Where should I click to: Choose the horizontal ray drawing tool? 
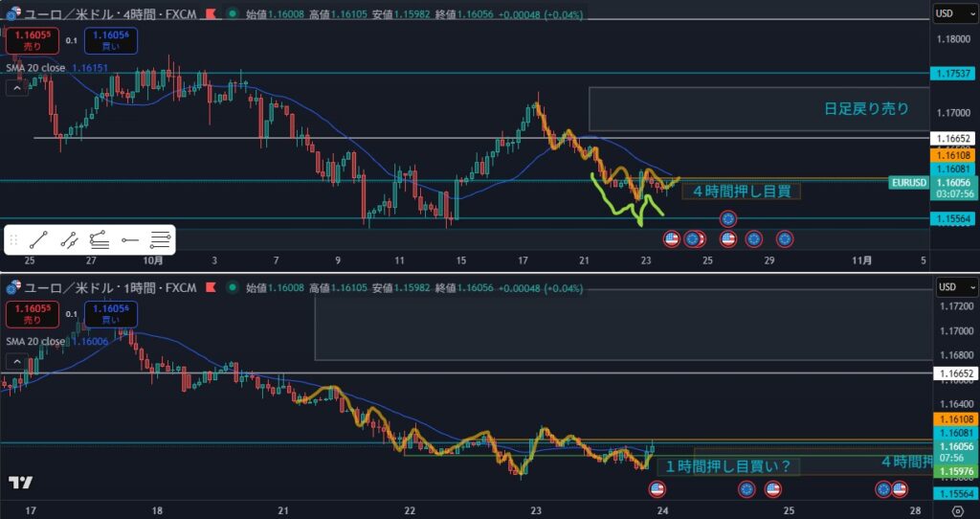click(x=130, y=239)
